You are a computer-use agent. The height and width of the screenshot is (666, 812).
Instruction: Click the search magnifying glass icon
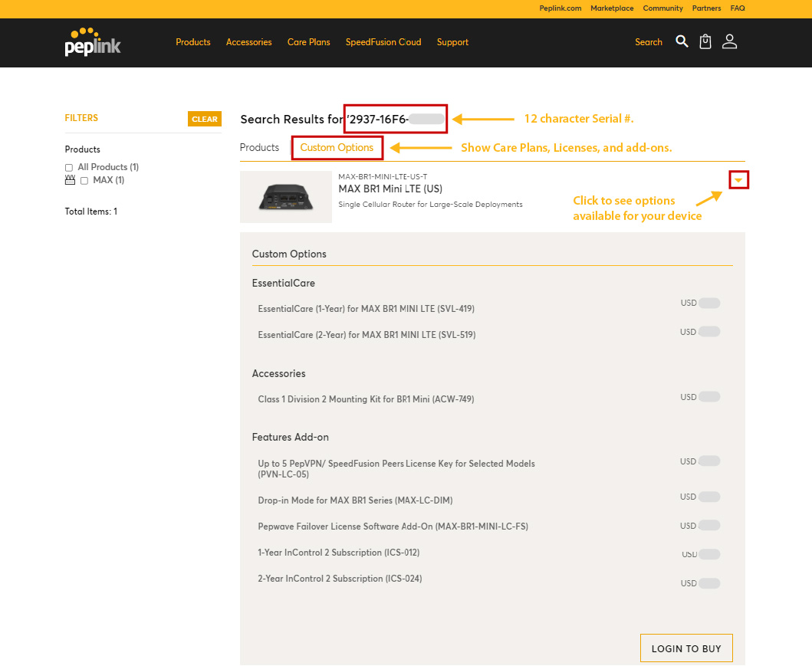(682, 41)
